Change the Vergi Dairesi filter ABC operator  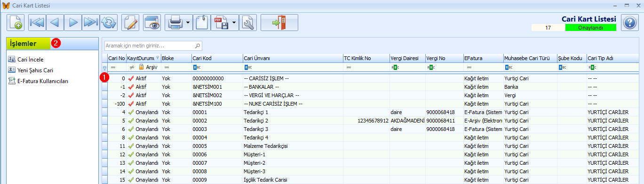point(395,67)
